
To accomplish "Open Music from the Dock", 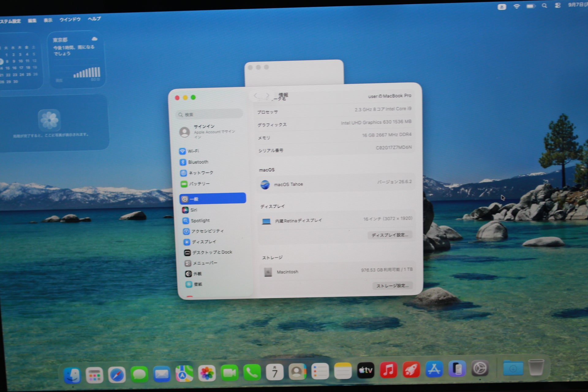I will 388,370.
